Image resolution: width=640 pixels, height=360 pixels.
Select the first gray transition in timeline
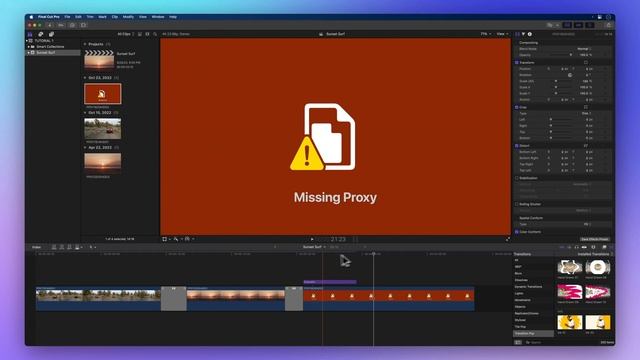tap(174, 299)
